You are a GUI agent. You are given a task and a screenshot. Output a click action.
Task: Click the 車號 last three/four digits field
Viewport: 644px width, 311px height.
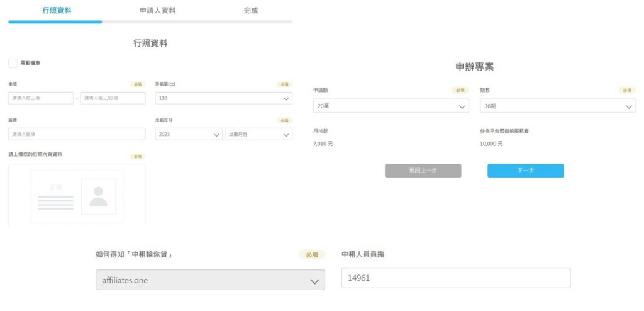(113, 98)
